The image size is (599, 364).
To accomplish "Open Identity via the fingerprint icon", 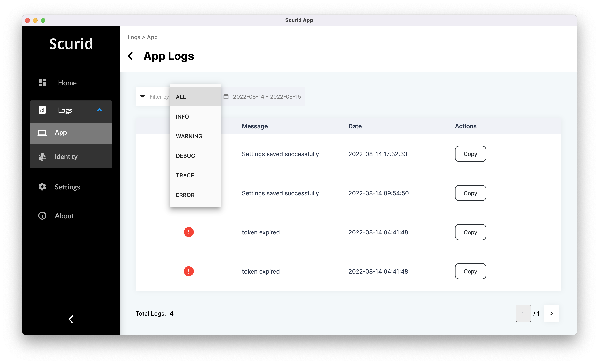I will click(42, 157).
